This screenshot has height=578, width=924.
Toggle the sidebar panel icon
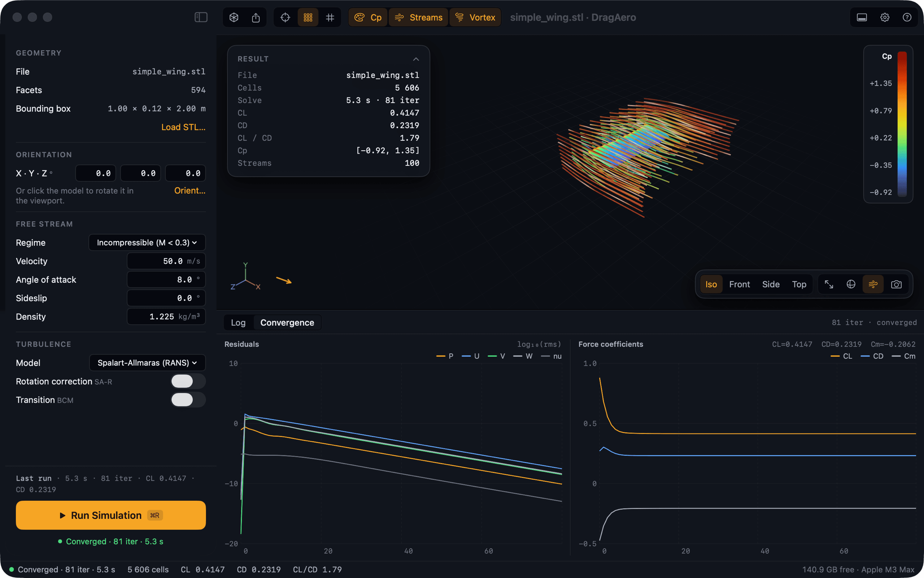pyautogui.click(x=201, y=17)
